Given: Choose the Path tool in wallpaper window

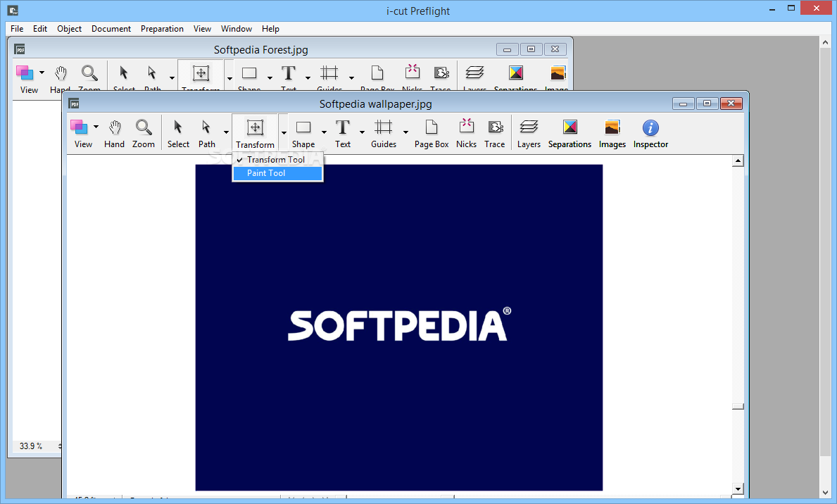Looking at the screenshot, I should (x=206, y=134).
